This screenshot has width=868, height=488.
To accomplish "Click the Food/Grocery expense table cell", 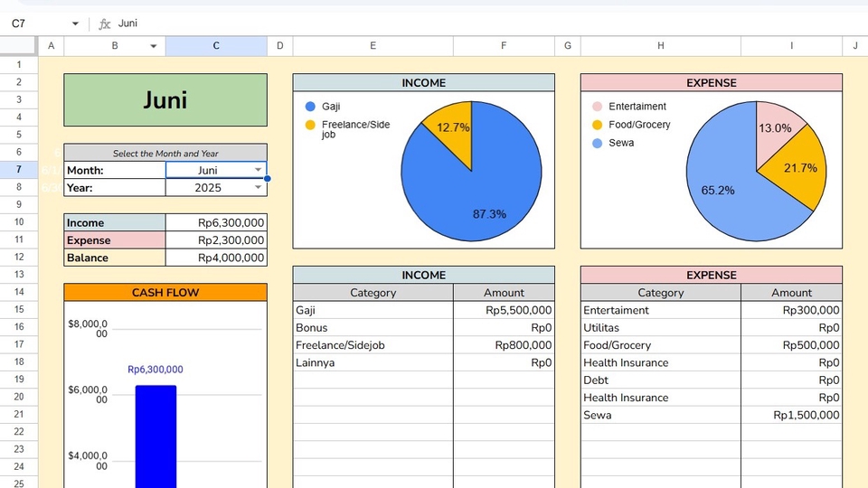I will 660,345.
